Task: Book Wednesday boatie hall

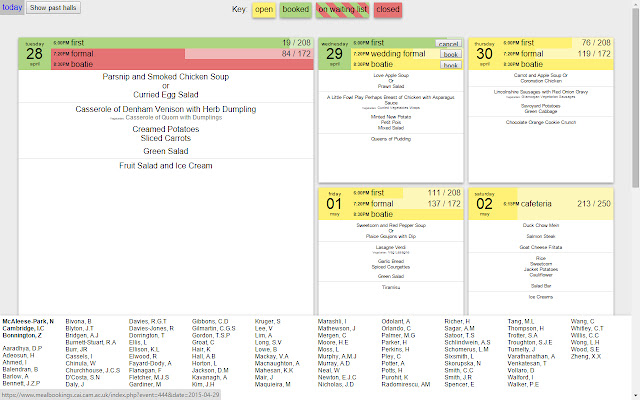Action: [x=451, y=65]
